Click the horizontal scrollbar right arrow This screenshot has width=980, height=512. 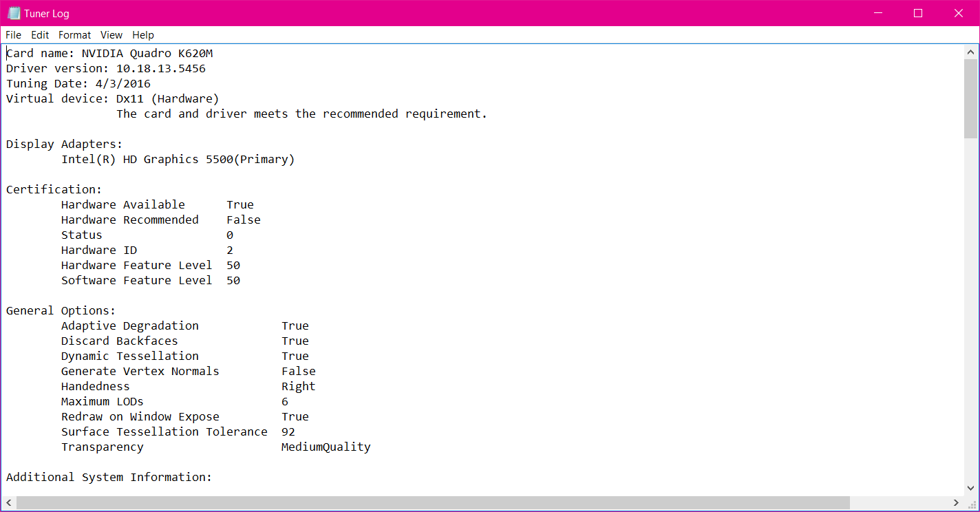957,502
